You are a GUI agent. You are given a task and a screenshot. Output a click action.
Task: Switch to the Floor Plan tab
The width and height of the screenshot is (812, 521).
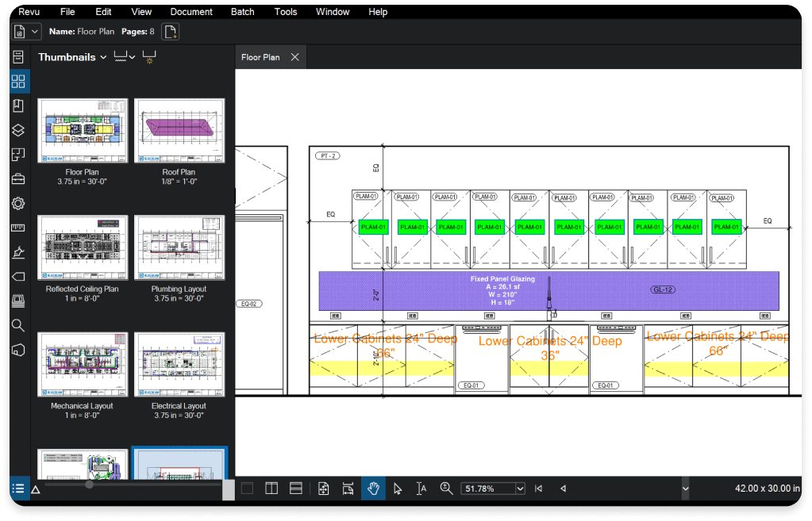pos(260,57)
